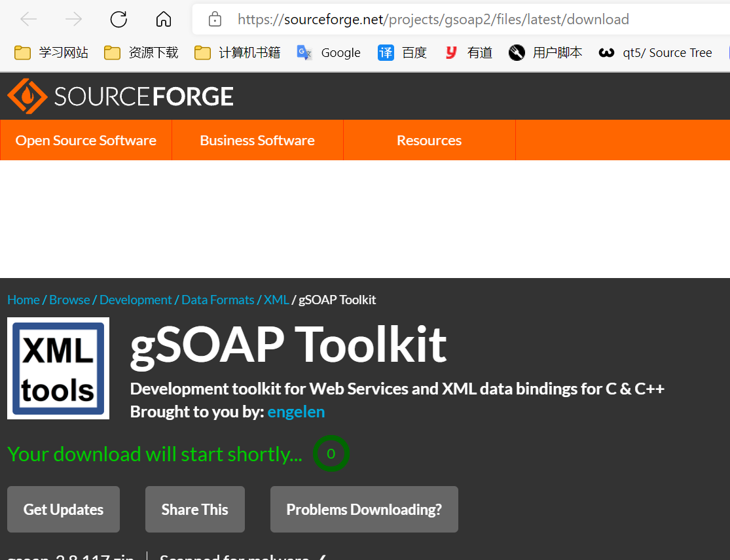Open the Business Software menu
Screen dimensions: 730x560
click(x=257, y=140)
